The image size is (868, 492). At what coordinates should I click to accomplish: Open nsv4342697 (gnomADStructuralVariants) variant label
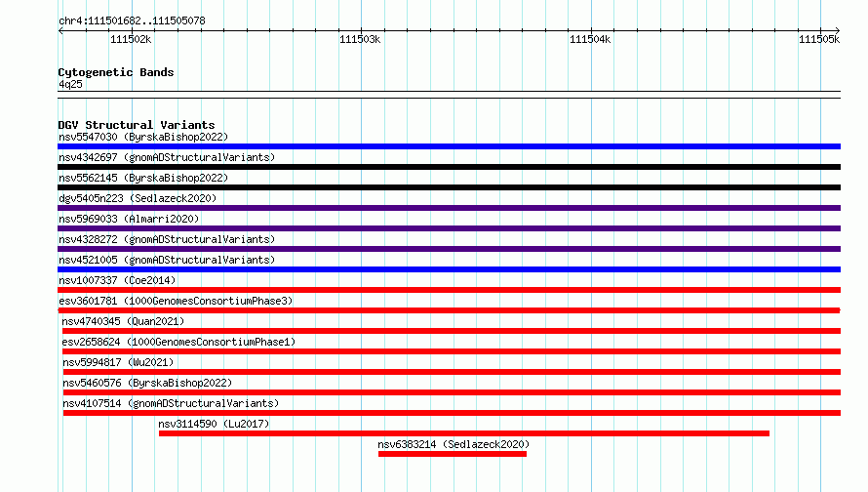167,157
